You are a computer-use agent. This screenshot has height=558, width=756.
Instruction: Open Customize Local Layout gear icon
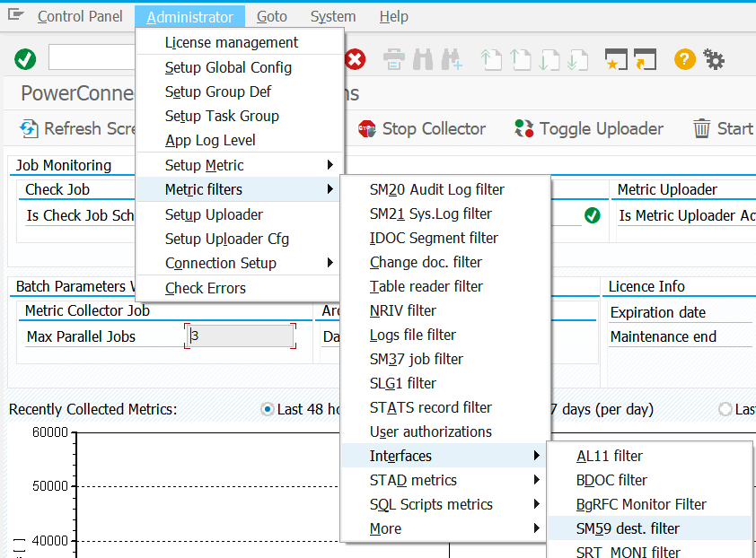click(714, 60)
